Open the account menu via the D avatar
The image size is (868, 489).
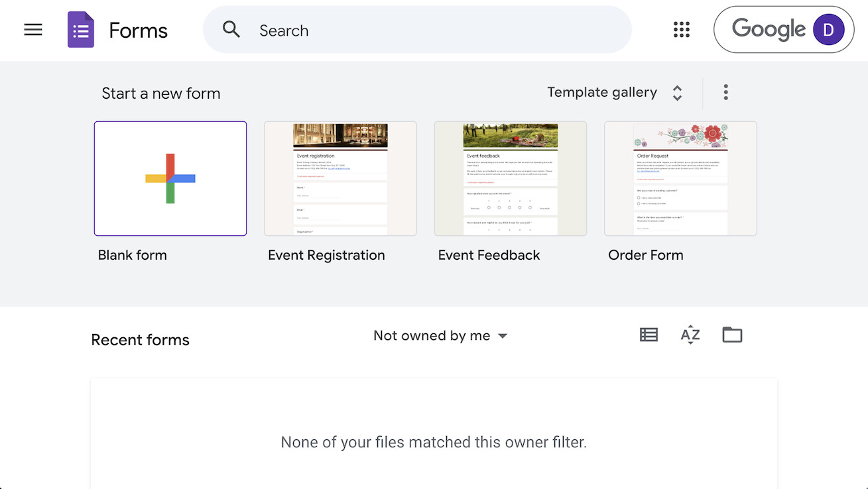click(x=828, y=29)
